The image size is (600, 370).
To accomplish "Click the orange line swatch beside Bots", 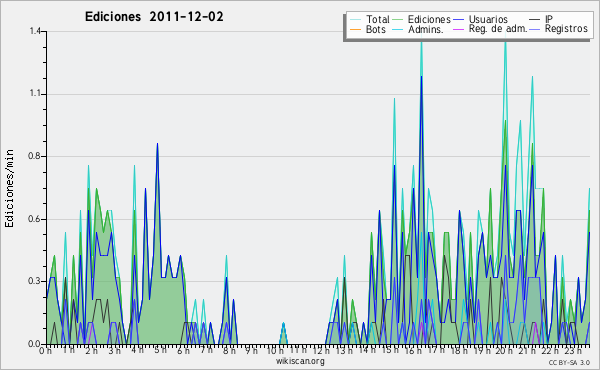I will pos(355,29).
